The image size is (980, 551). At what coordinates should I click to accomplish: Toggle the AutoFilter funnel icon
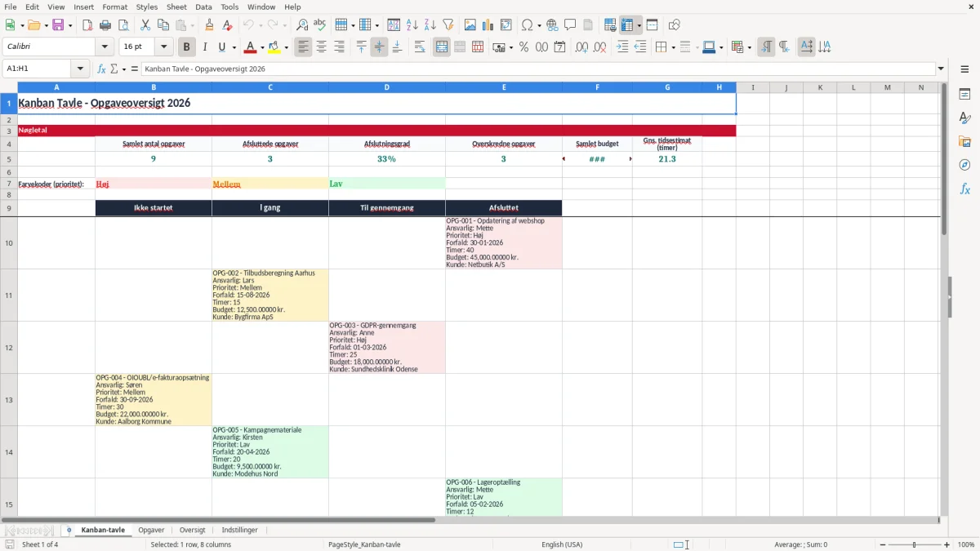tap(448, 25)
